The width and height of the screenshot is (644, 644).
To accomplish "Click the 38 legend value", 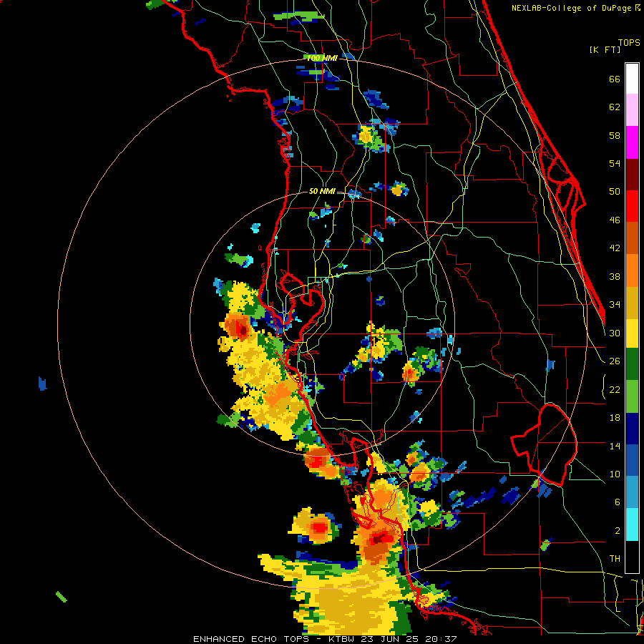I will 615,276.
